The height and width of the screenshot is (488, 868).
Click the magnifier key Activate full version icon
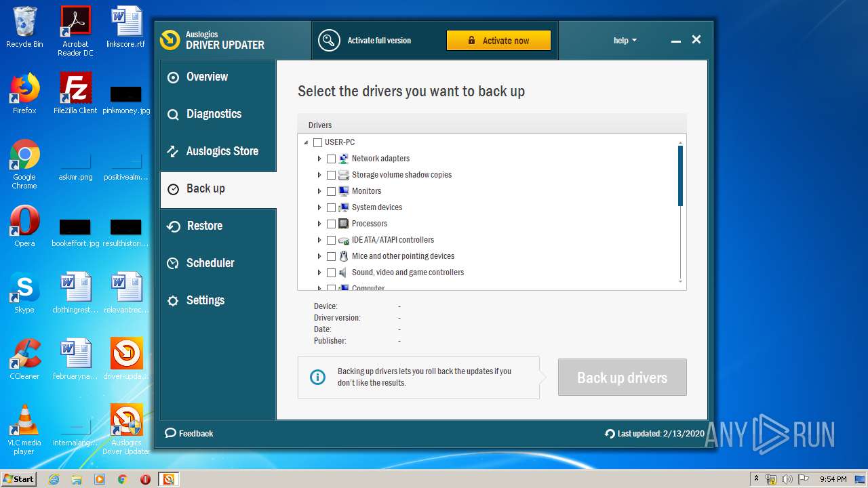pos(329,41)
